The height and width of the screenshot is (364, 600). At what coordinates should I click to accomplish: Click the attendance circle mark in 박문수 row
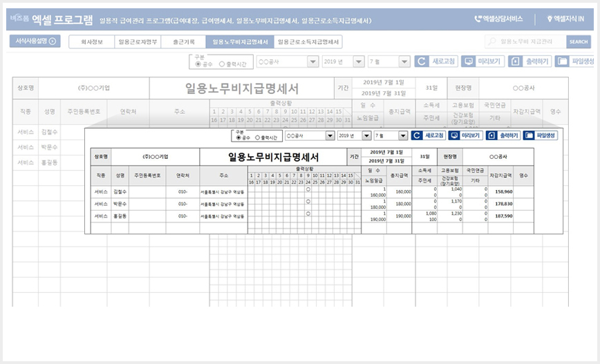[308, 202]
